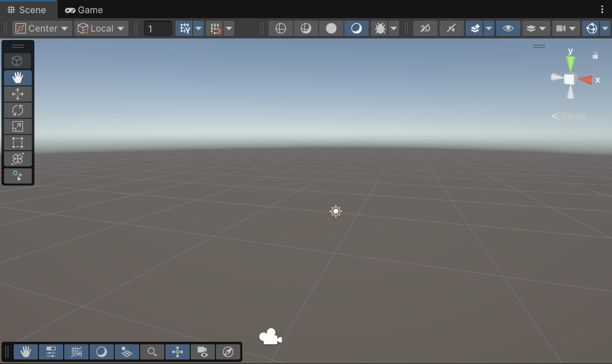This screenshot has height=364, width=612.
Task: Select Shaded draw mode crescent
Action: coord(357,28)
